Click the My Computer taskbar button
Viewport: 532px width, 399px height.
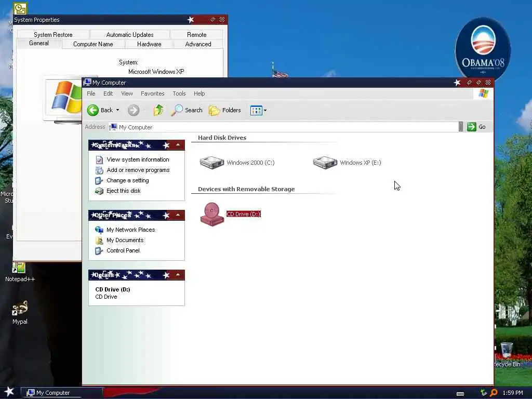[62, 393]
